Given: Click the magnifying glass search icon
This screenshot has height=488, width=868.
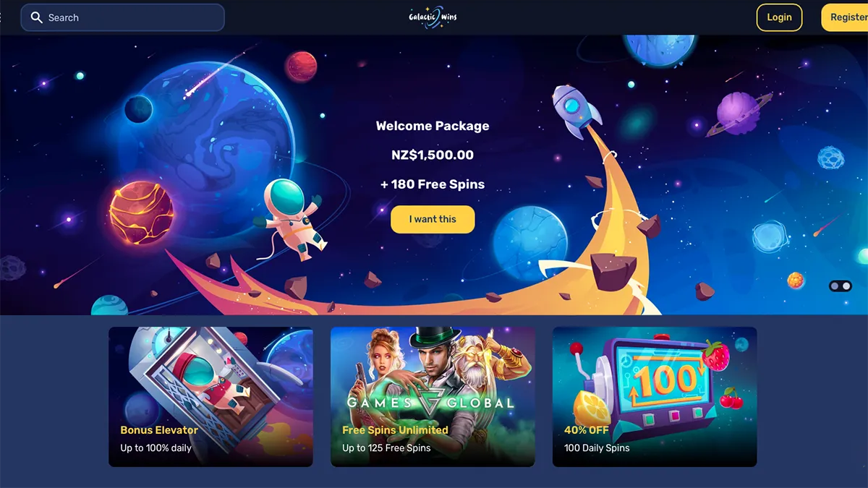Looking at the screenshot, I should 37,17.
